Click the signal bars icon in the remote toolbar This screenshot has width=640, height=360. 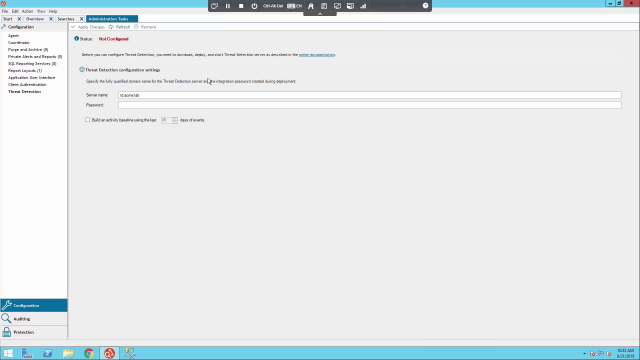click(363, 6)
